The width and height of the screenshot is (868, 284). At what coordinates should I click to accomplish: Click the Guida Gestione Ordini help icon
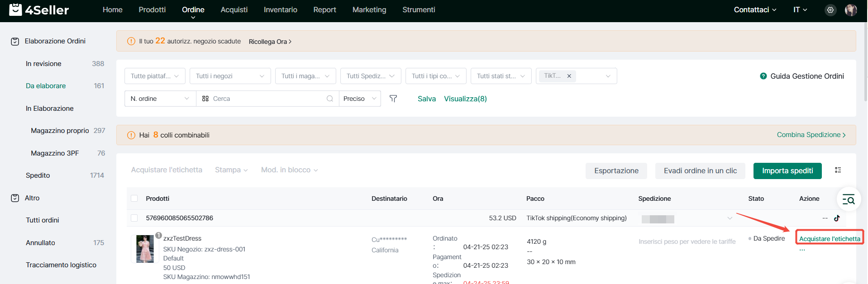coord(763,76)
